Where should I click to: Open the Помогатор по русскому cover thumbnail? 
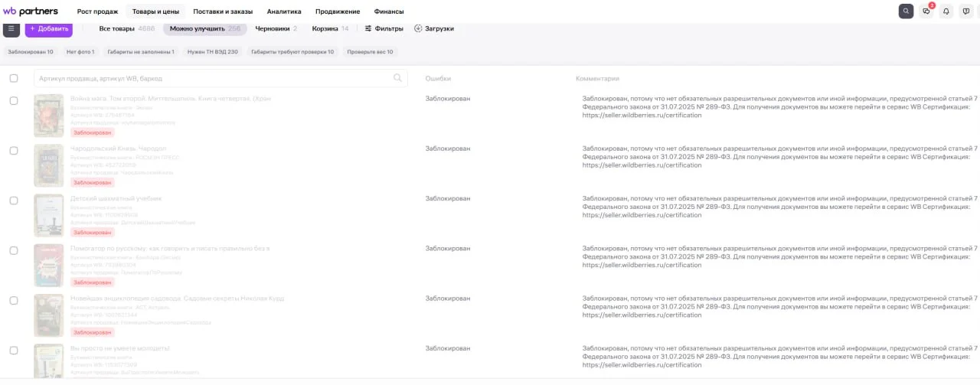pyautogui.click(x=48, y=265)
